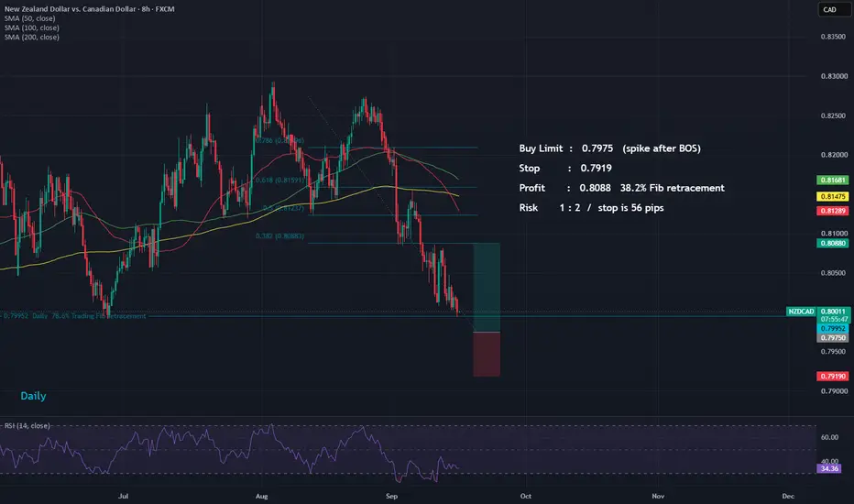Viewport: 854px width, 504px height.
Task: Click the Daily text label
Action: (33, 396)
